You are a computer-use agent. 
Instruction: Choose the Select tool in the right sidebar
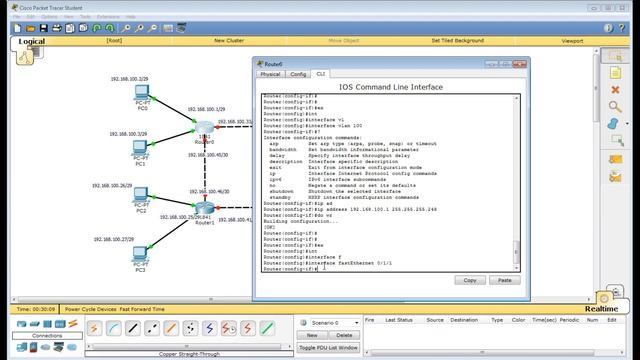615,56
